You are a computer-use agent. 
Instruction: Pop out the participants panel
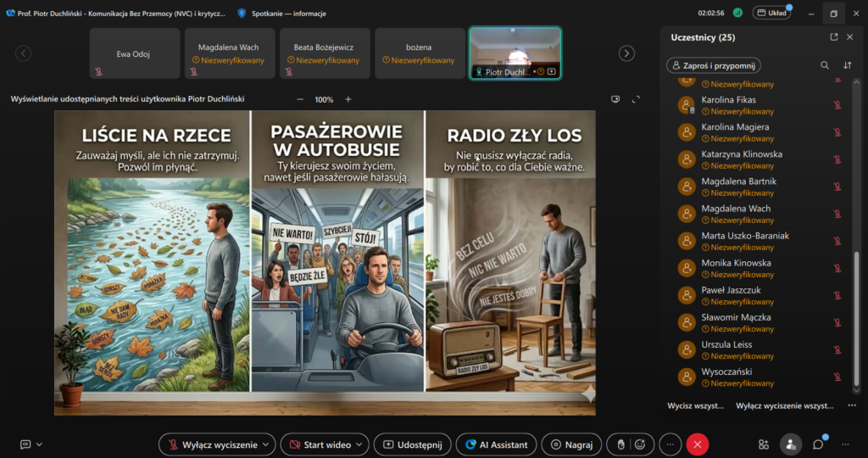point(834,37)
